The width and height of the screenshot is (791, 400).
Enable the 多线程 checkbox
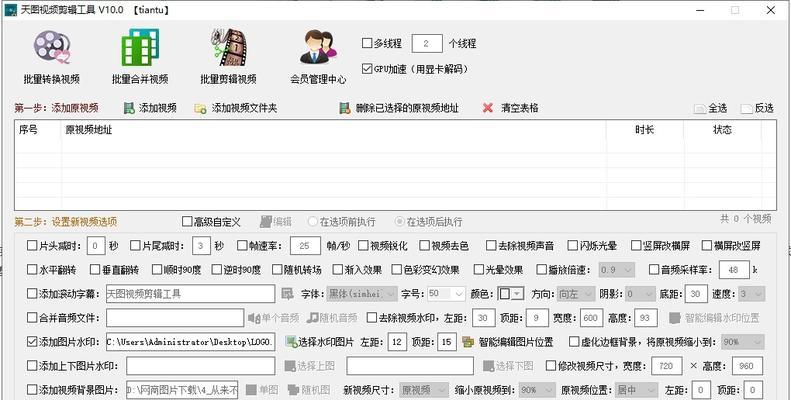coord(367,43)
